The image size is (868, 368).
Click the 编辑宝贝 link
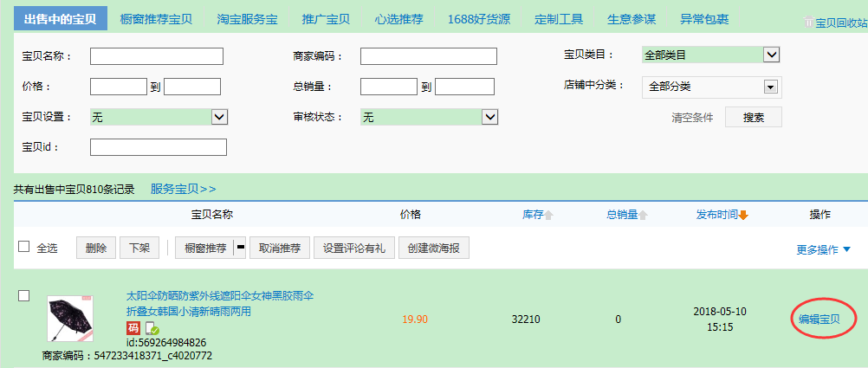819,319
